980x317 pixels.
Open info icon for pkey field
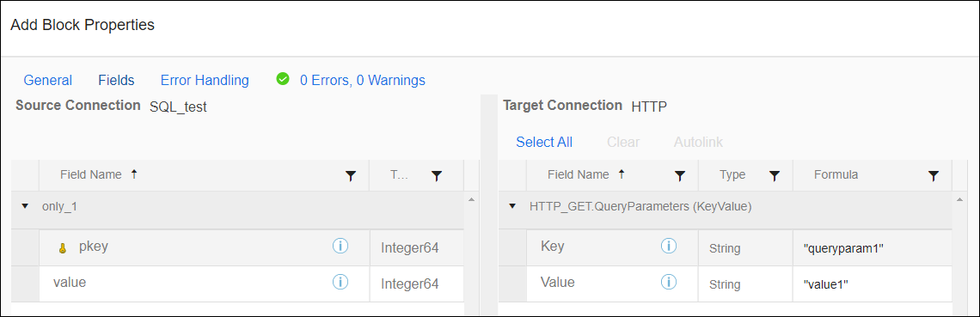pyautogui.click(x=340, y=247)
